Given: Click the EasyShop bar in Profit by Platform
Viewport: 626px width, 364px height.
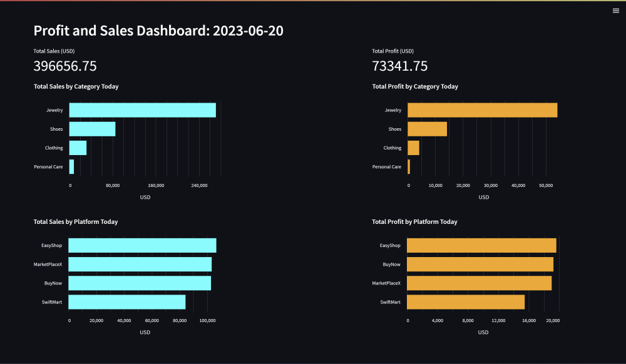Looking at the screenshot, I should 481,245.
